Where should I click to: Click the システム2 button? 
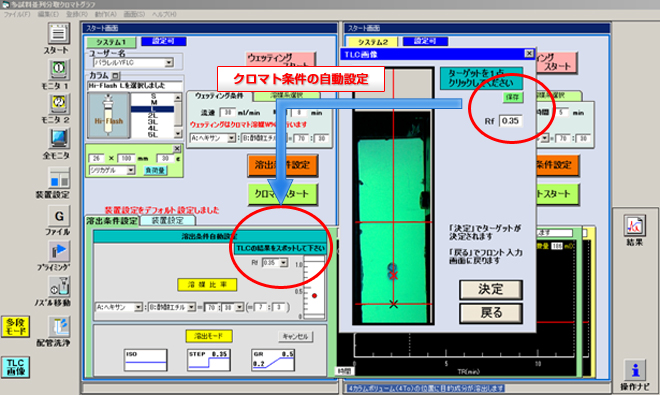[x=373, y=42]
